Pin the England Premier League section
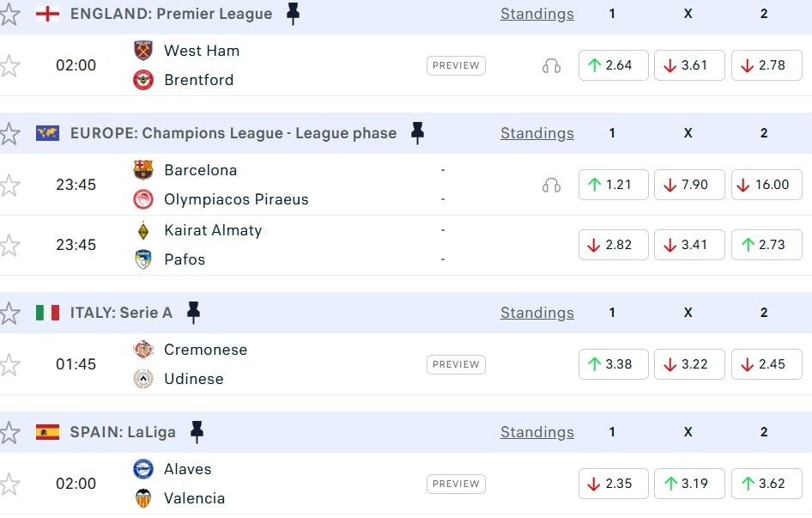Screen dimensions: 812x518 click(293, 14)
